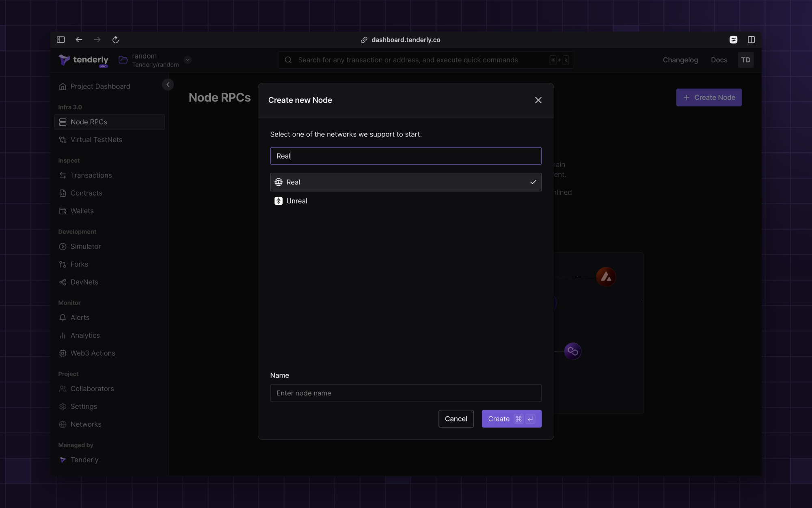Choose the Unreal network option
The width and height of the screenshot is (812, 508).
click(x=297, y=201)
